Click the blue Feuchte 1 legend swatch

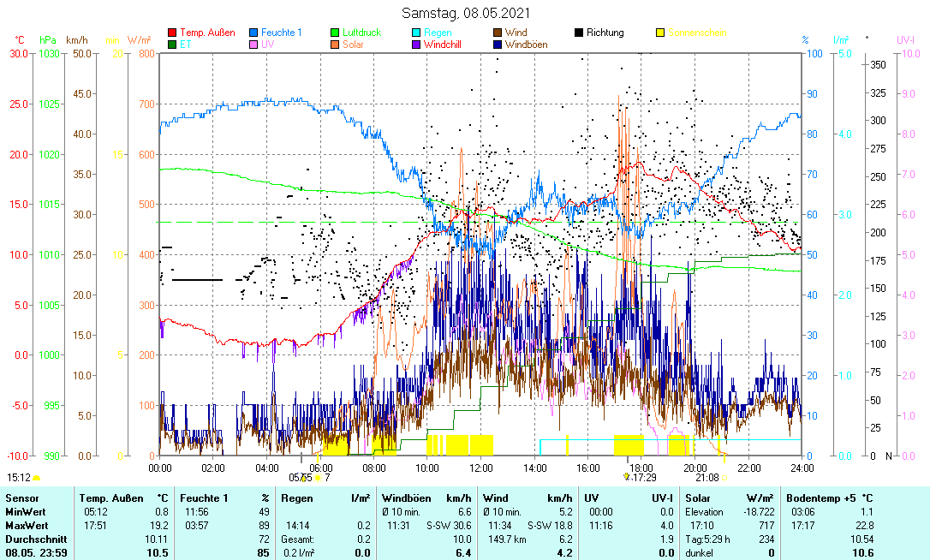[x=253, y=33]
